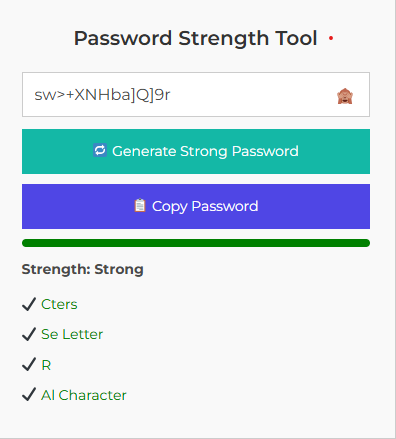
Task: Click inside the password input field
Action: [196, 94]
